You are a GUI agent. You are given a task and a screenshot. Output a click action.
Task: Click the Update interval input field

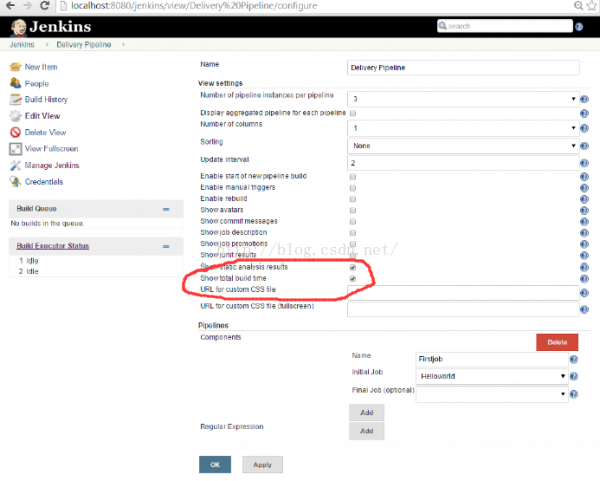(463, 163)
